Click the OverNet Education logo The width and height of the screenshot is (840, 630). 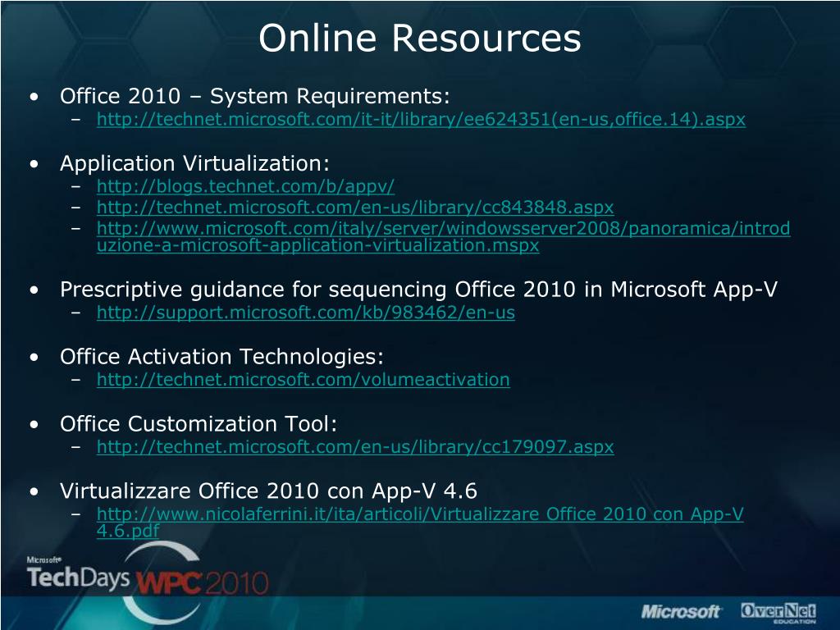pyautogui.click(x=779, y=612)
